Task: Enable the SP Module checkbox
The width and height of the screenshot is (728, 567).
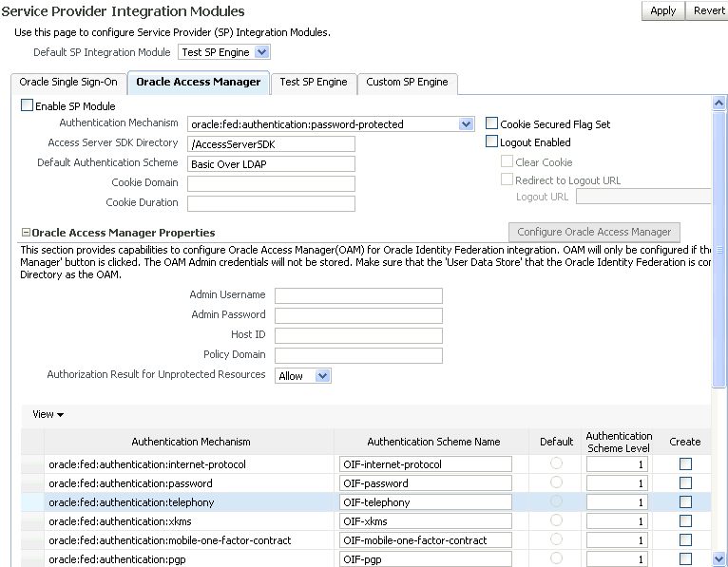Action: click(27, 106)
